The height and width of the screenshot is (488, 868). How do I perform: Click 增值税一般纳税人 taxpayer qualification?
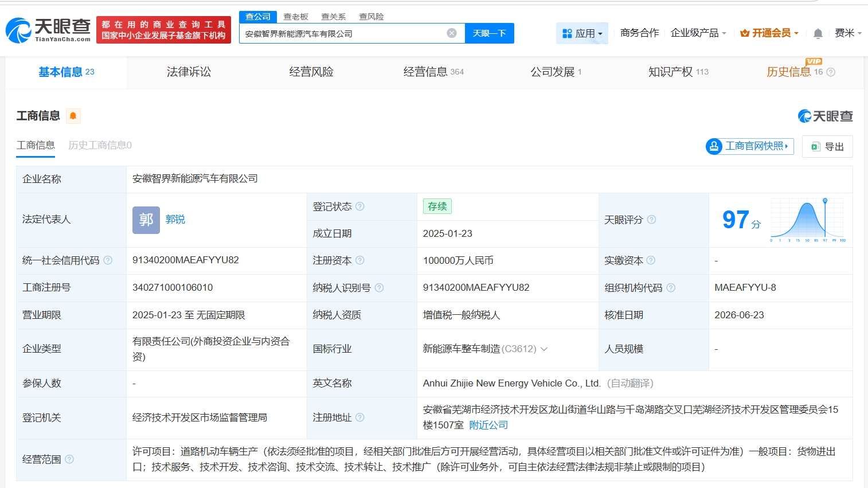462,315
